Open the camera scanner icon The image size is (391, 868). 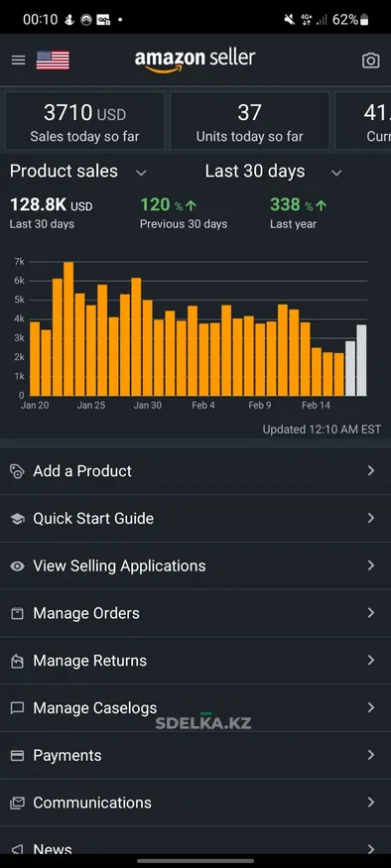point(370,61)
